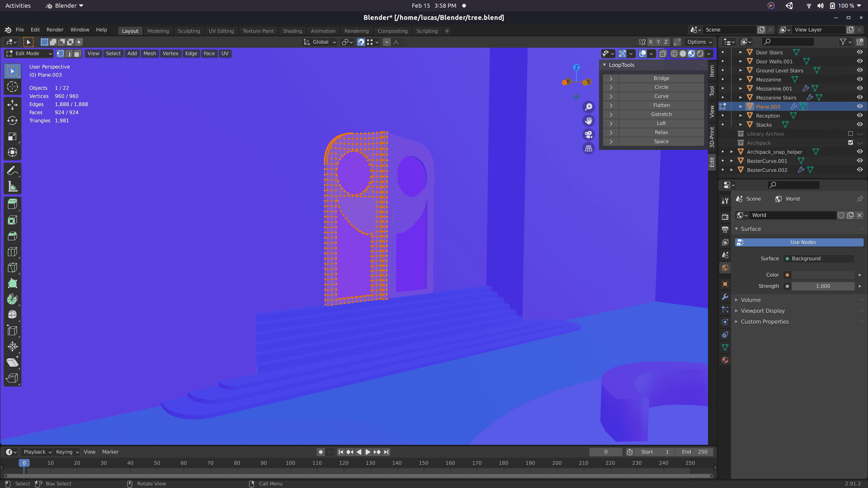Screen dimensions: 868x488
Task: Open the Modifier properties wrench tab
Action: coord(725,296)
